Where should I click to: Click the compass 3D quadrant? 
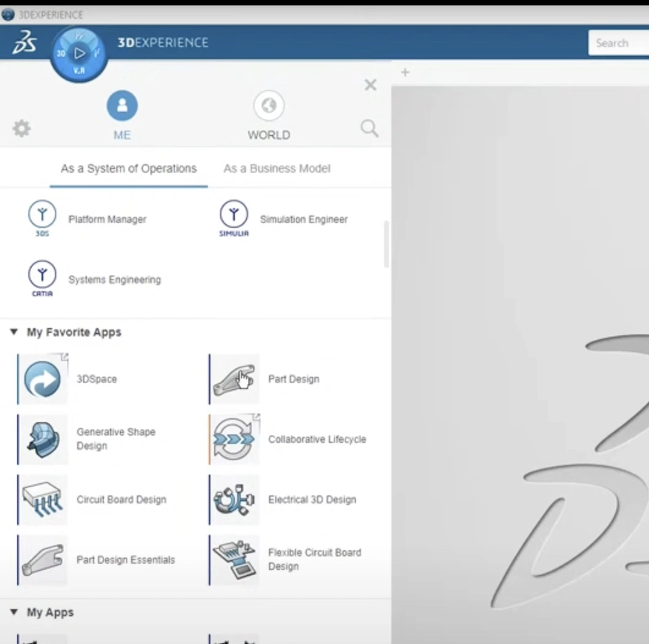pos(61,53)
